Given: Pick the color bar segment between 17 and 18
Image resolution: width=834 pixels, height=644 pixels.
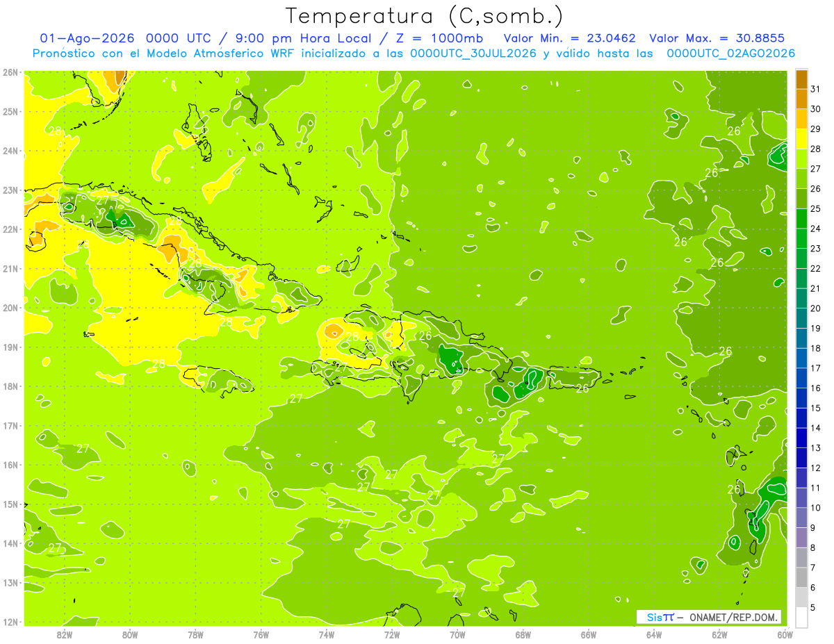Looking at the screenshot, I should tap(801, 358).
